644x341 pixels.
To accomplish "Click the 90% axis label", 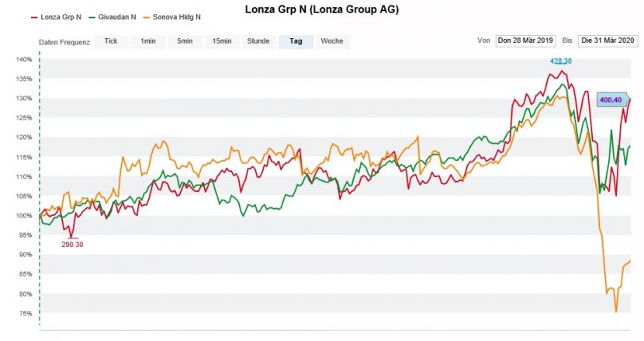I will [x=25, y=255].
